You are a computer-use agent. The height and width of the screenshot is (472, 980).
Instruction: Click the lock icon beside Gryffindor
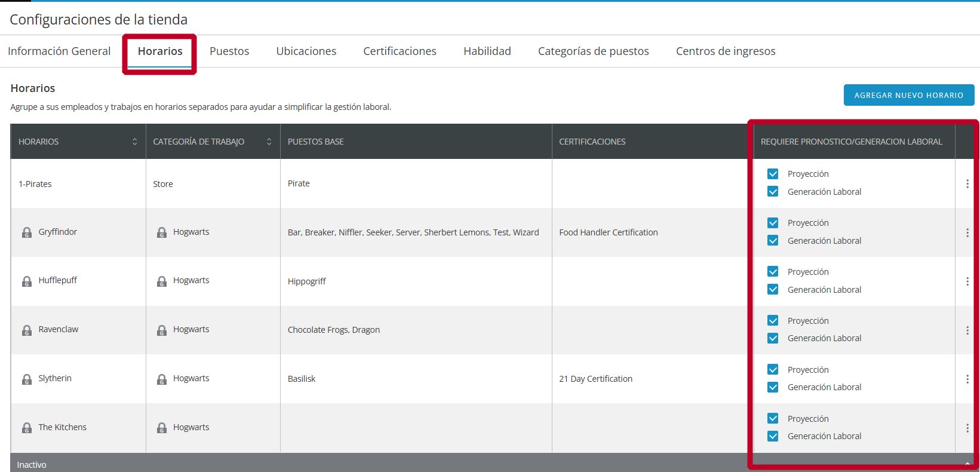(x=27, y=232)
